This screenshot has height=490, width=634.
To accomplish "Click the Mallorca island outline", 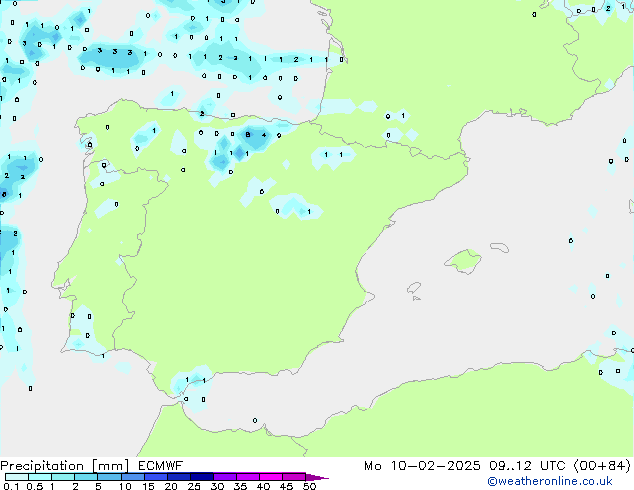I will [x=464, y=261].
